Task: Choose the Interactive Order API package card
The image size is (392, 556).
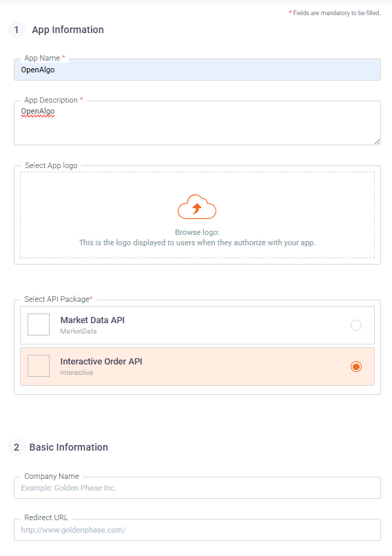Action: coord(198,367)
